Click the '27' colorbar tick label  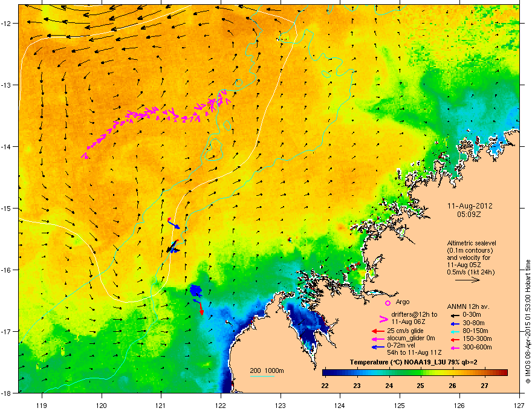coord(484,386)
